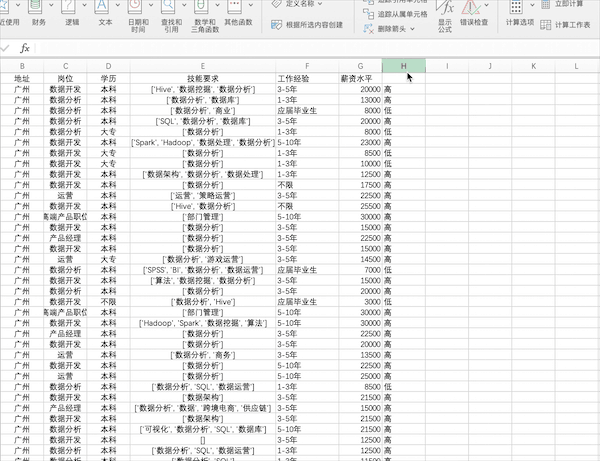Screen dimensions: 600x461
Task: Click 根据所选内容创建 button
Action: 307,25
